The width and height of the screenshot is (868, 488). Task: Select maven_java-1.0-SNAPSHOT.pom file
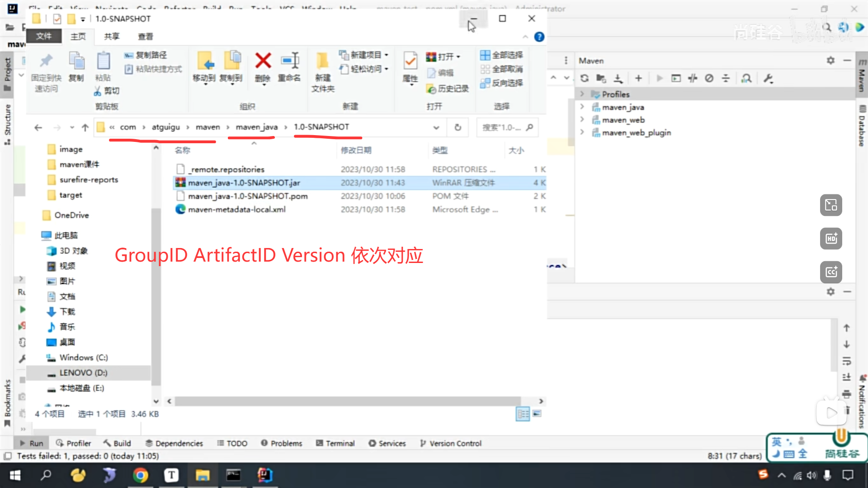[x=248, y=196]
